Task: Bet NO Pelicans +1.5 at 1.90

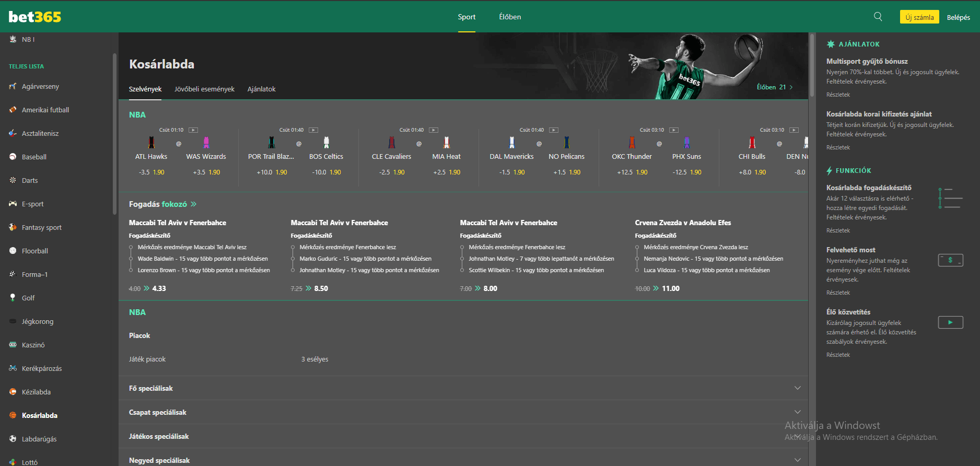Action: [x=567, y=172]
